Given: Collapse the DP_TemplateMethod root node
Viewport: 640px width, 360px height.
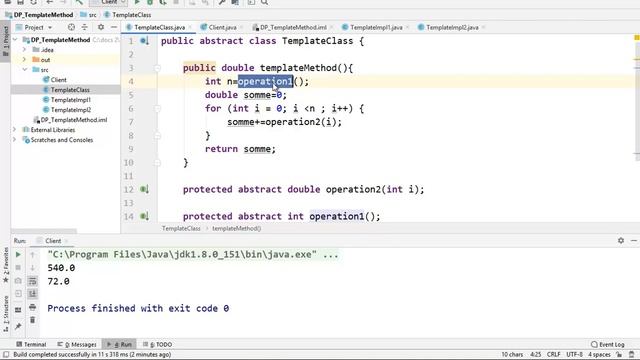Looking at the screenshot, I should [x=16, y=40].
